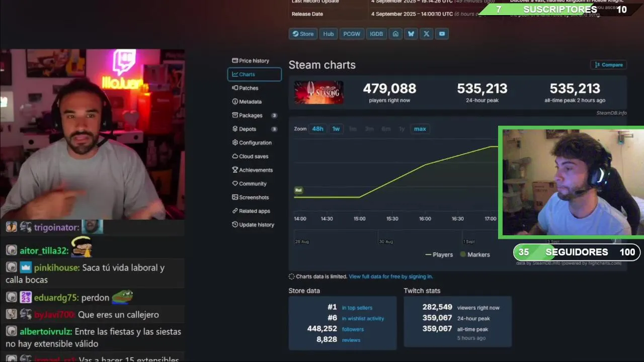Open 'in top sellers' link

[357, 308]
